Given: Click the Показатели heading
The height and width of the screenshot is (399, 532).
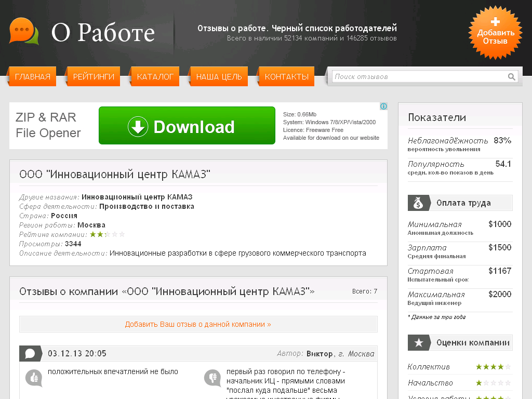Looking at the screenshot, I should [437, 117].
